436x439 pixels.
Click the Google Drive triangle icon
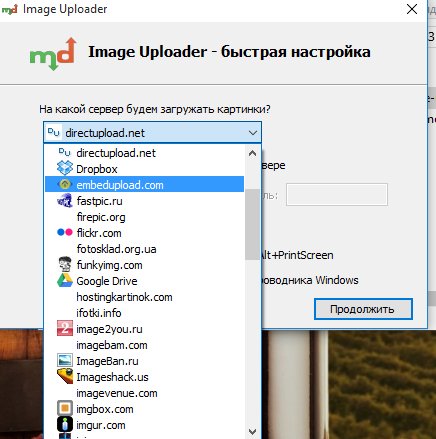65,280
